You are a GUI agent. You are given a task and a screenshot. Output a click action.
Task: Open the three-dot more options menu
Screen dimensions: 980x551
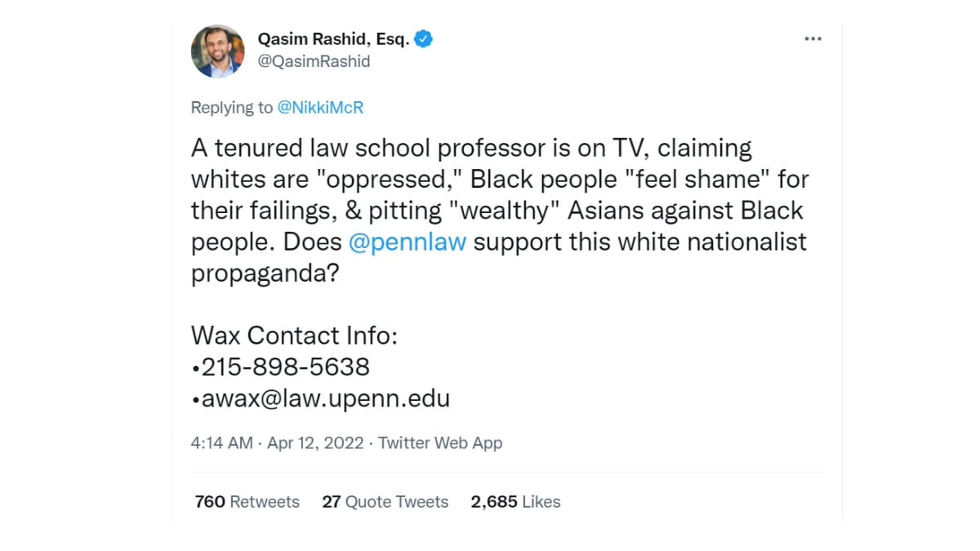coord(812,39)
